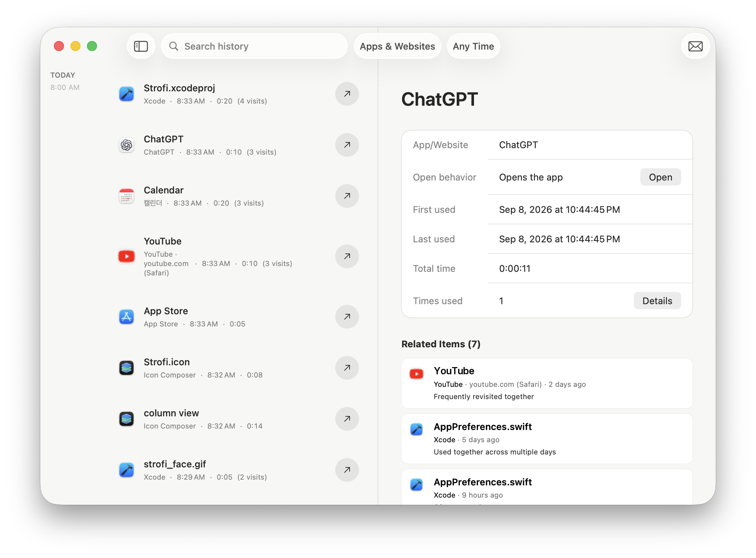Click the TODAY section label
The height and width of the screenshot is (558, 756).
(63, 75)
